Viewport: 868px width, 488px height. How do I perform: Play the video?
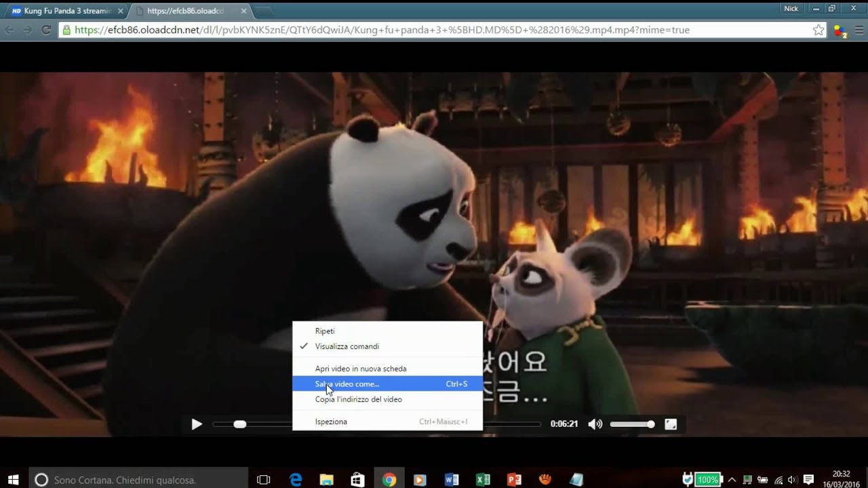pyautogui.click(x=197, y=424)
